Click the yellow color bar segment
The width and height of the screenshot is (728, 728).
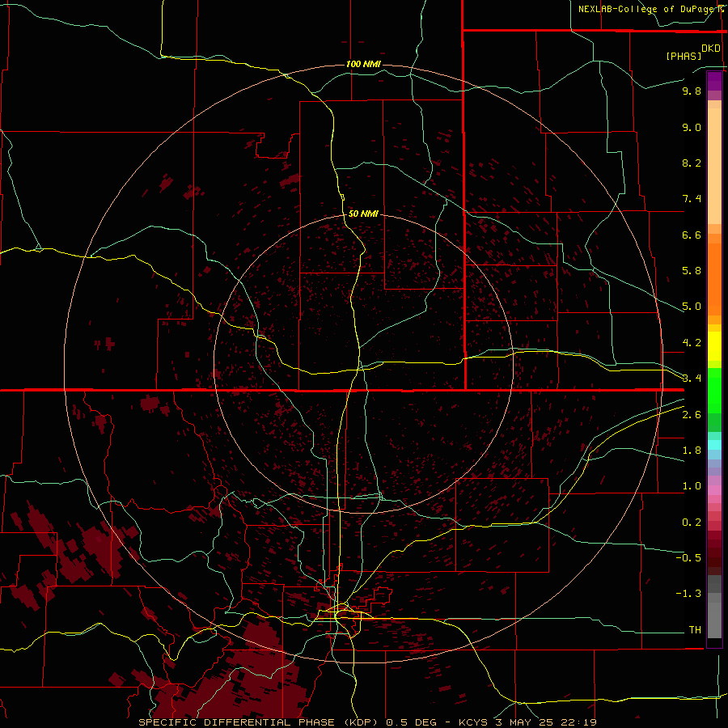[x=714, y=346]
